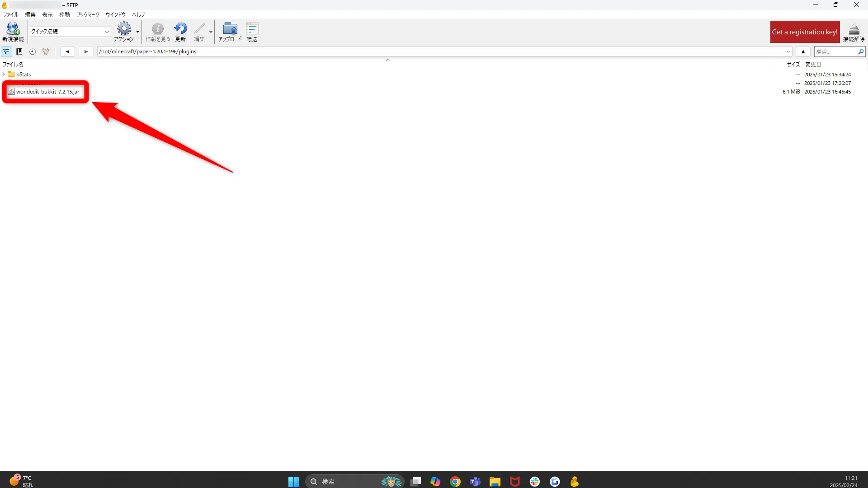Open the 編集 editor dropdown arrow
The width and height of the screenshot is (868, 488).
[x=211, y=32]
